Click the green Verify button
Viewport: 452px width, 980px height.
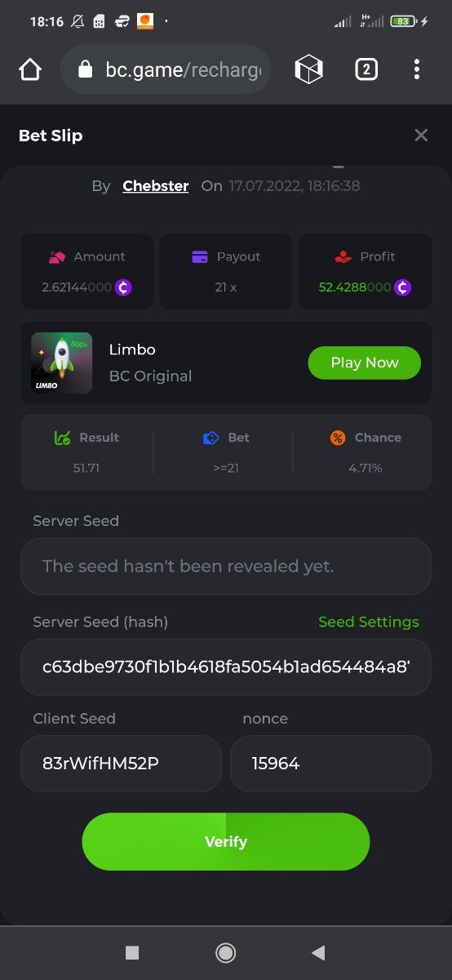coord(226,842)
